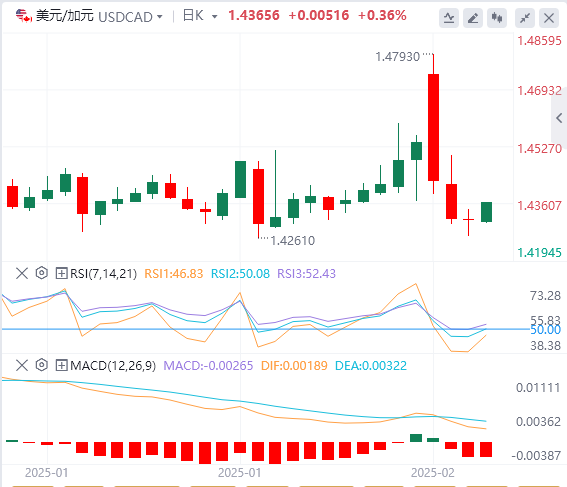
Task: Click the 1.48595 price axis label
Action: (x=539, y=40)
